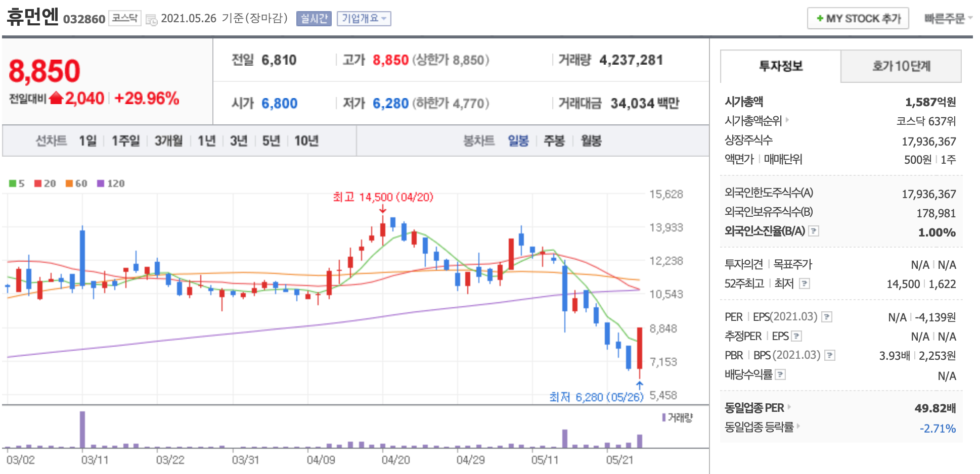Select 1년 line chart period
The height and width of the screenshot is (474, 980).
[206, 140]
